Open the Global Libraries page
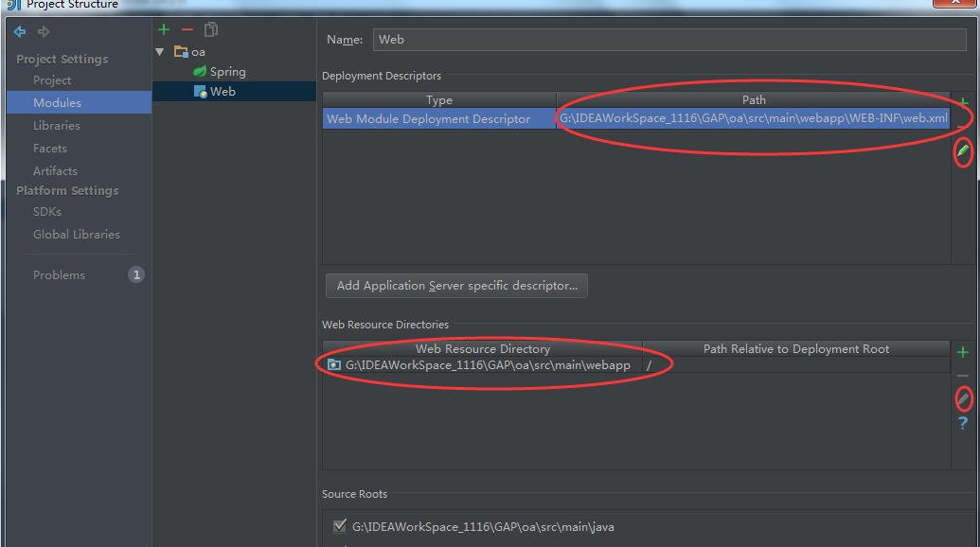This screenshot has width=980, height=547. tap(79, 235)
